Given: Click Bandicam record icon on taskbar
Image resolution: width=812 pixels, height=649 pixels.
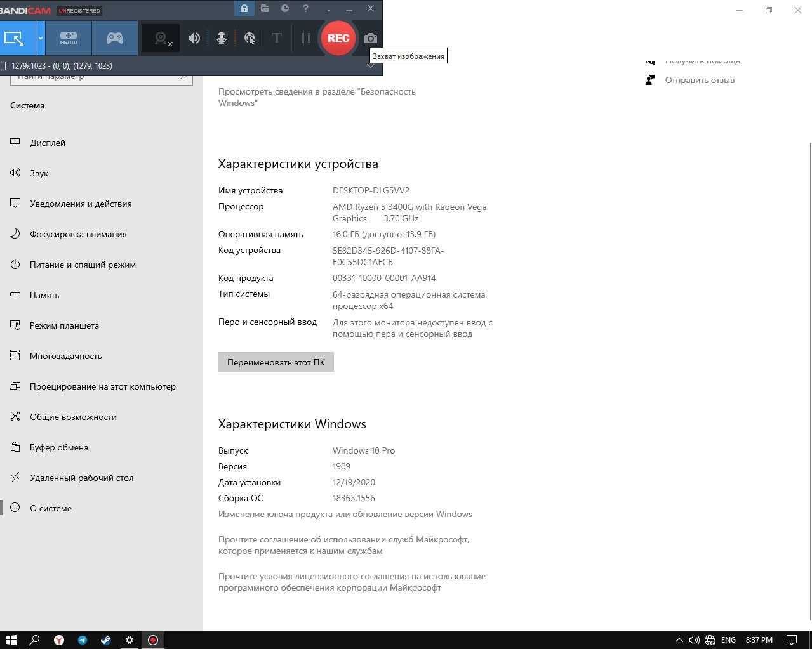Looking at the screenshot, I should point(152,639).
